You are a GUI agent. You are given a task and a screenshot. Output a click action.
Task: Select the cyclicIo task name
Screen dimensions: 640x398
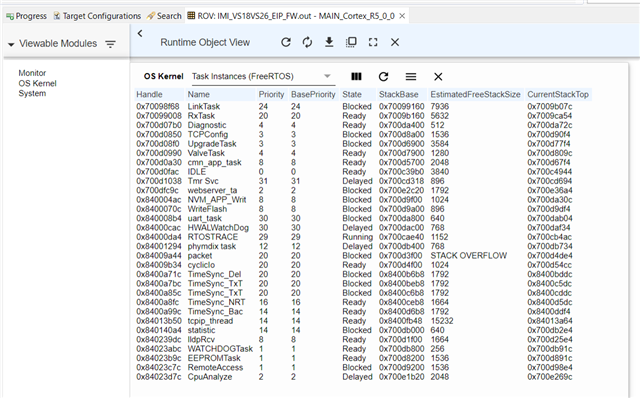point(201,265)
